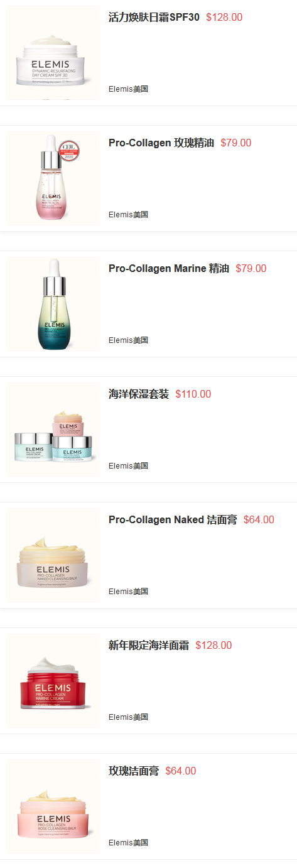The image size is (297, 868).
Task: Open the Naked Cleansing Balm jar image
Action: tap(53, 555)
